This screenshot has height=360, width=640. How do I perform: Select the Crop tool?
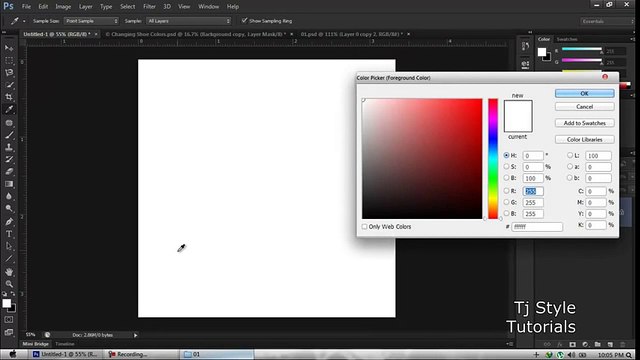(9, 97)
